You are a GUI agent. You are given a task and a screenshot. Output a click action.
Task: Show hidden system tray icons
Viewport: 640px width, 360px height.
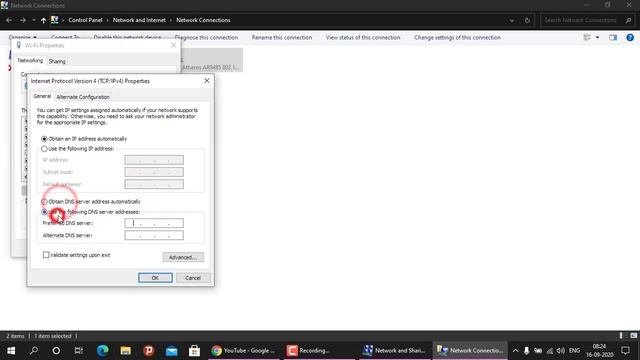point(515,351)
